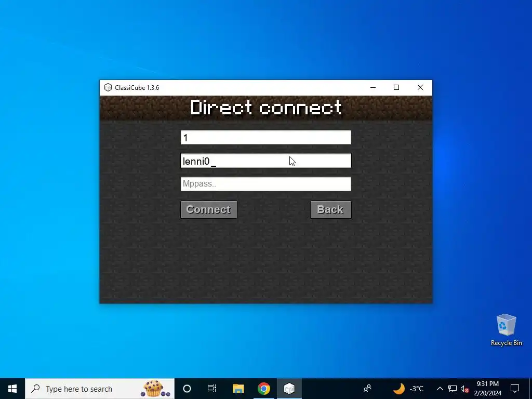The height and width of the screenshot is (399, 532).
Task: Close the ClassiCube 1.3.6 window
Action: [420, 87]
